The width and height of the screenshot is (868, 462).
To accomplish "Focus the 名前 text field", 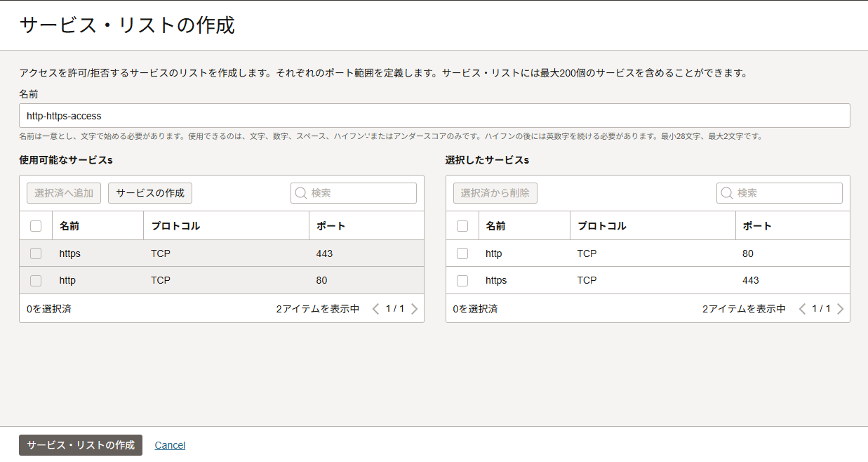I will click(x=434, y=116).
